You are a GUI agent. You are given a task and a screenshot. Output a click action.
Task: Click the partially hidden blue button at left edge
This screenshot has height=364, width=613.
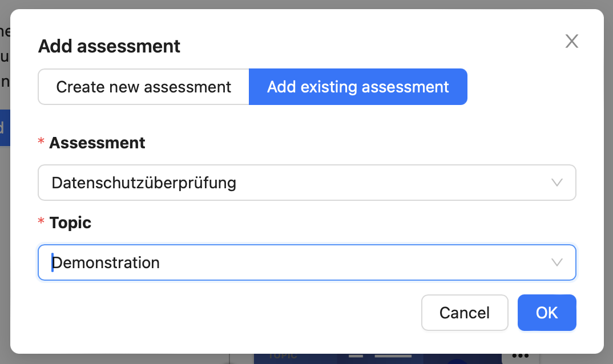5,128
